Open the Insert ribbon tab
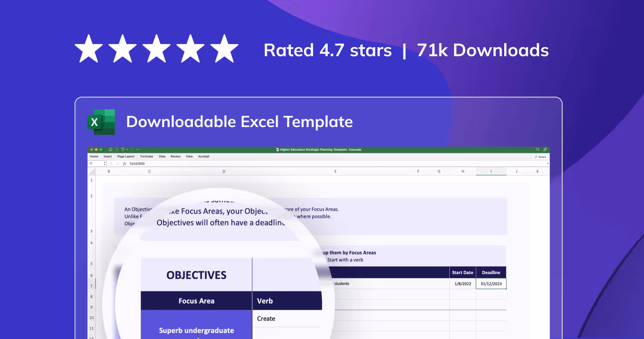The height and width of the screenshot is (339, 644). (x=108, y=157)
